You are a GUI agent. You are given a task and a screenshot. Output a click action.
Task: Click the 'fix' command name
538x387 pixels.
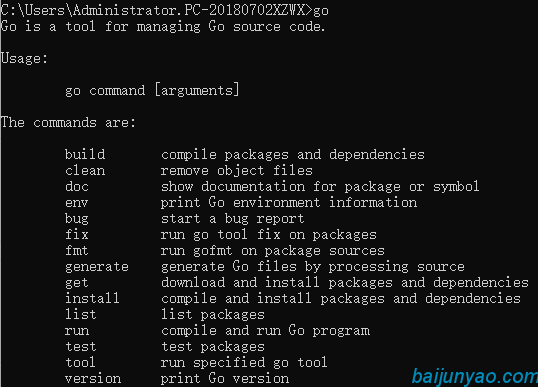(x=77, y=235)
